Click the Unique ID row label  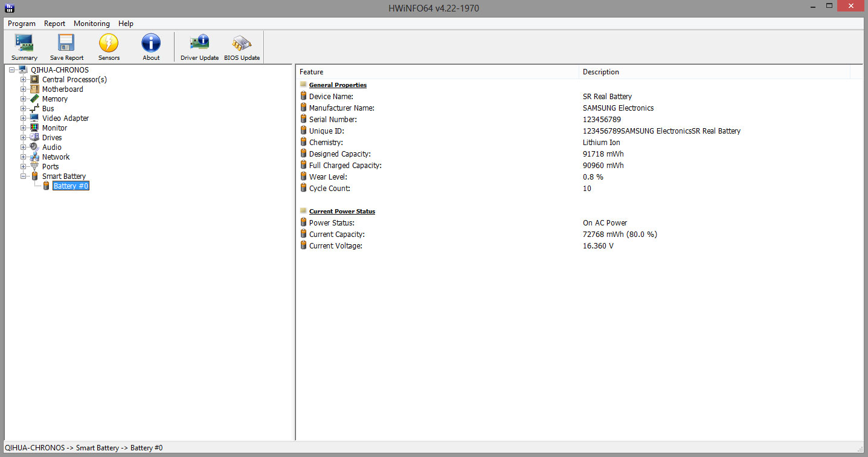[x=327, y=131]
